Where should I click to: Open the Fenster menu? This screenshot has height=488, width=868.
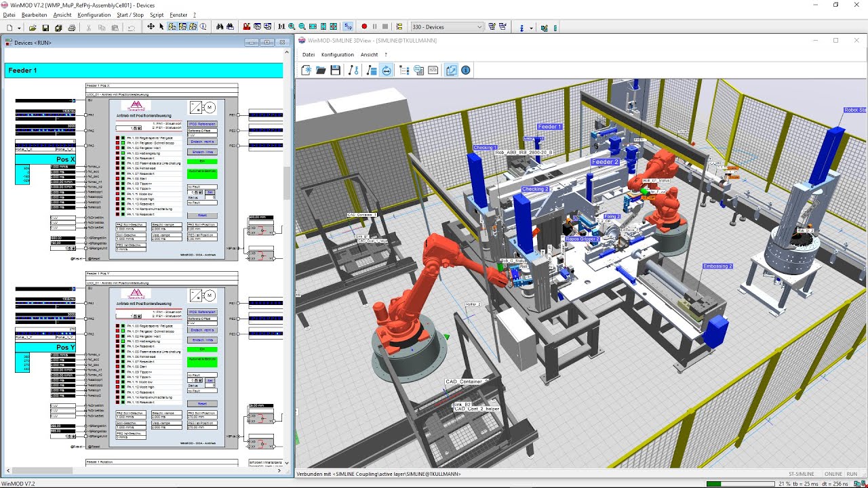[178, 14]
